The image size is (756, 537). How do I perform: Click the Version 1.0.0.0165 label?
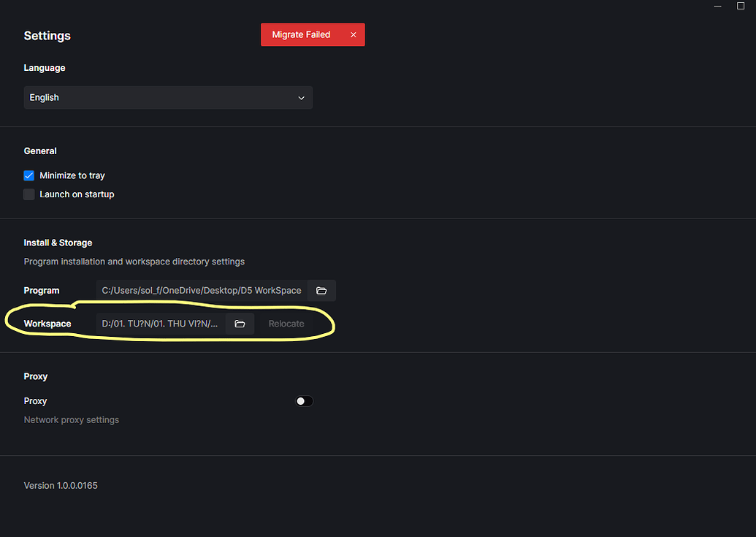click(61, 485)
